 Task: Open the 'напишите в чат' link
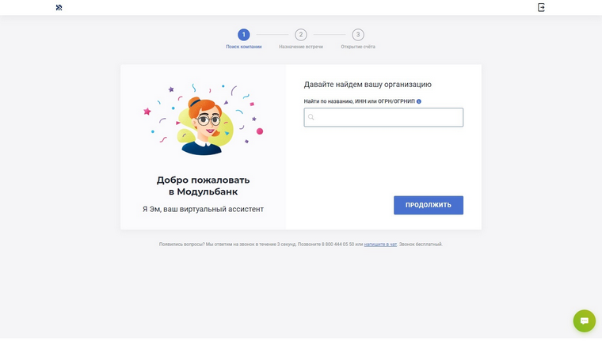[x=380, y=245]
